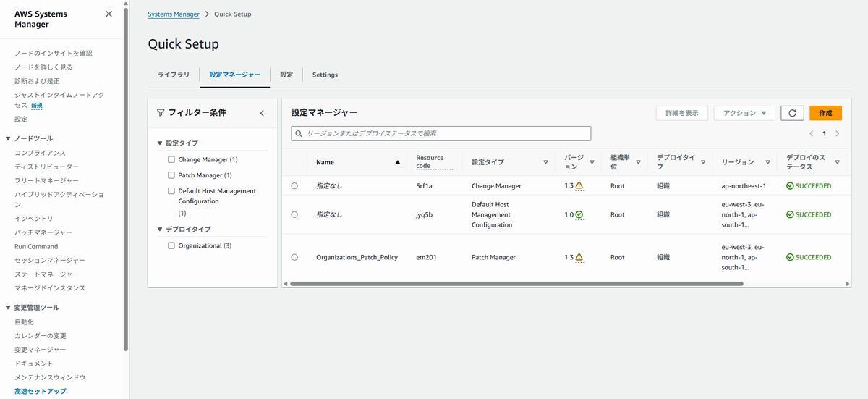Close the AWS Systems Manager sidebar

pos(109,14)
